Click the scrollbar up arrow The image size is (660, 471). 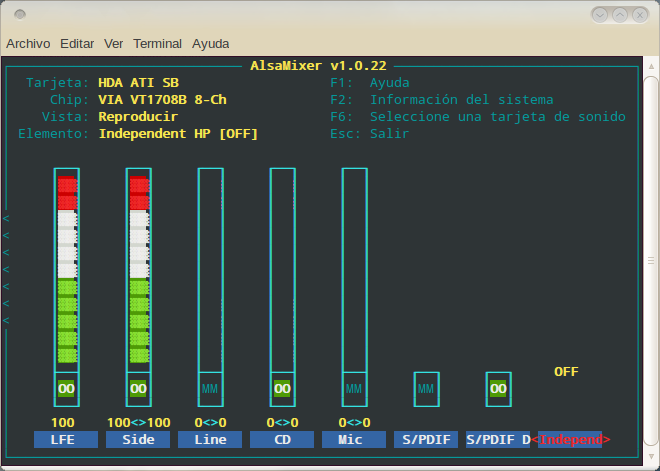point(651,66)
